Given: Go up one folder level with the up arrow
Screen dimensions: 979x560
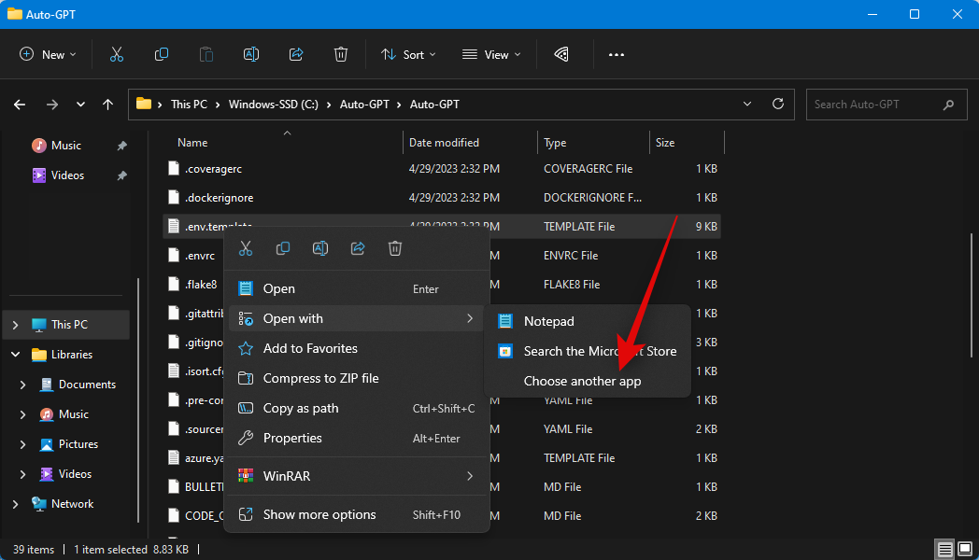Looking at the screenshot, I should (x=108, y=105).
